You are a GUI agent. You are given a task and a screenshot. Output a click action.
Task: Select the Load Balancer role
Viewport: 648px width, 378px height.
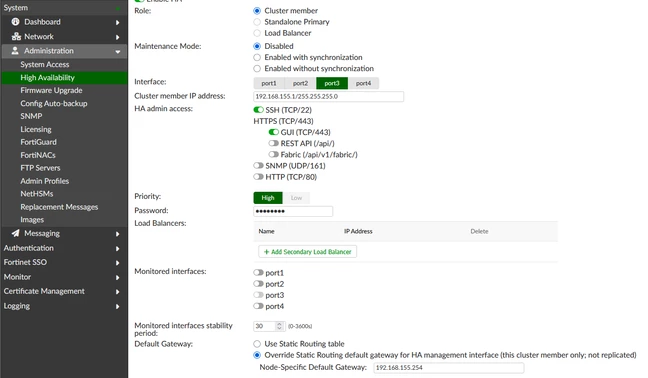tap(257, 33)
